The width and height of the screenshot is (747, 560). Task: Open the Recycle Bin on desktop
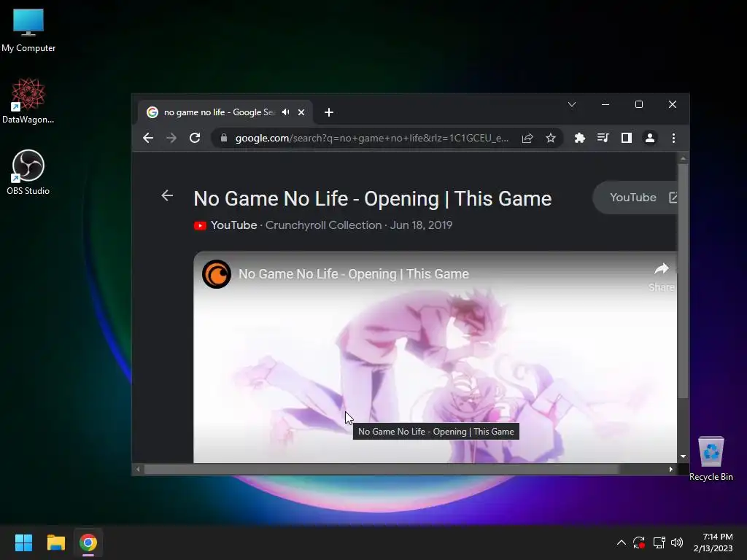coord(711,459)
